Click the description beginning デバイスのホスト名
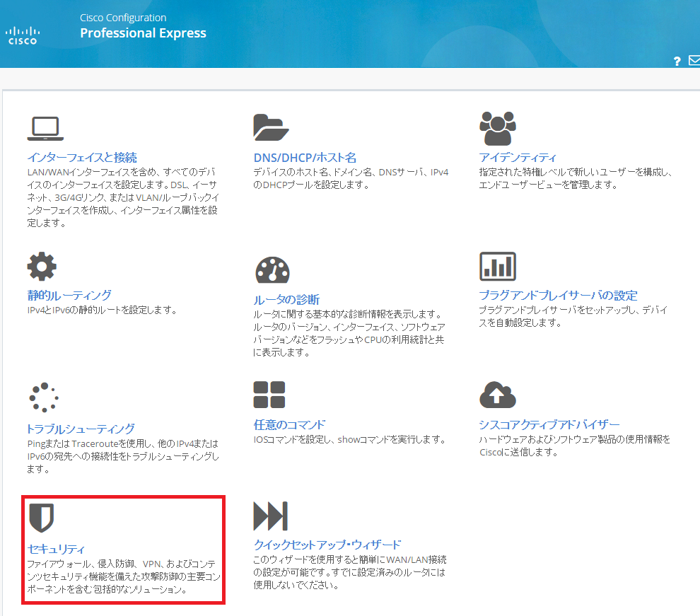 point(351,178)
